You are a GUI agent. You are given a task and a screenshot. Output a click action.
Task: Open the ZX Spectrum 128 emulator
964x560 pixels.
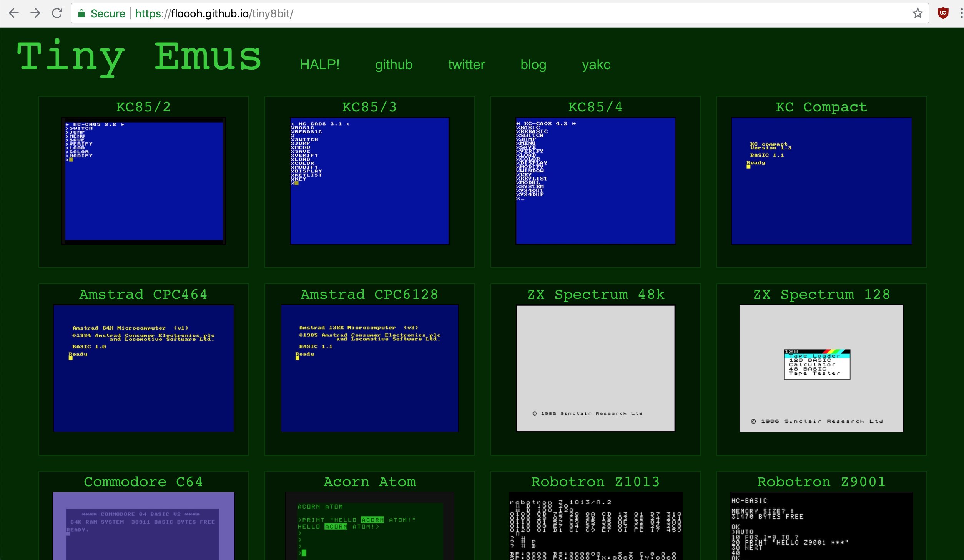821,368
